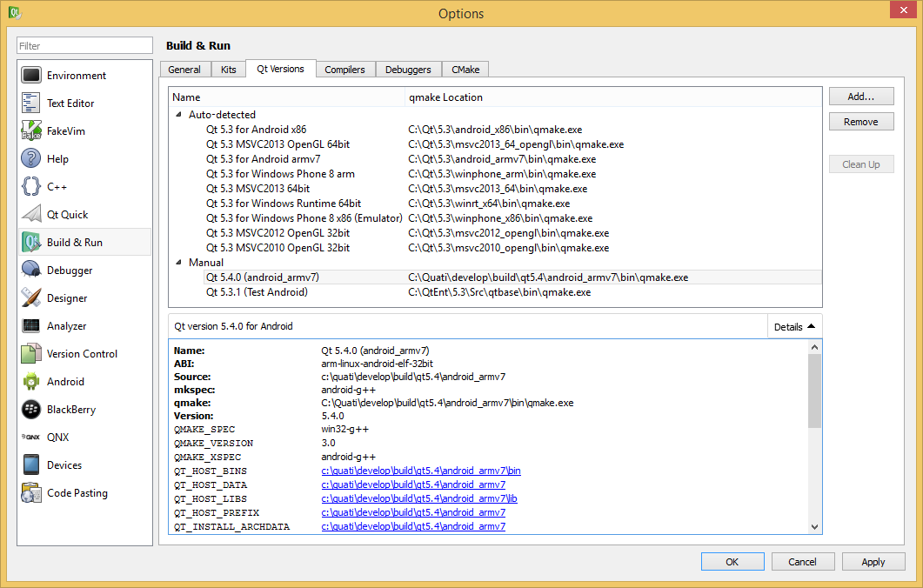Open the Designer brush icon
923x588 pixels.
click(x=31, y=298)
